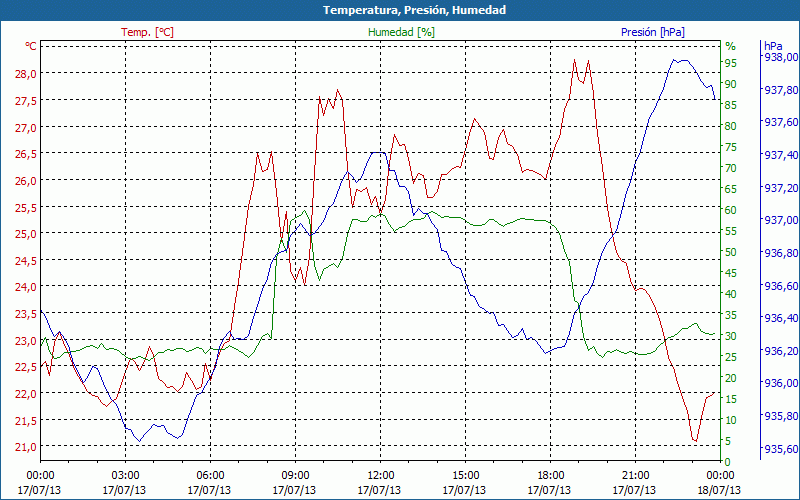Click the 10 humidity axis value
Image resolution: width=800 pixels, height=500 pixels.
coord(731,420)
